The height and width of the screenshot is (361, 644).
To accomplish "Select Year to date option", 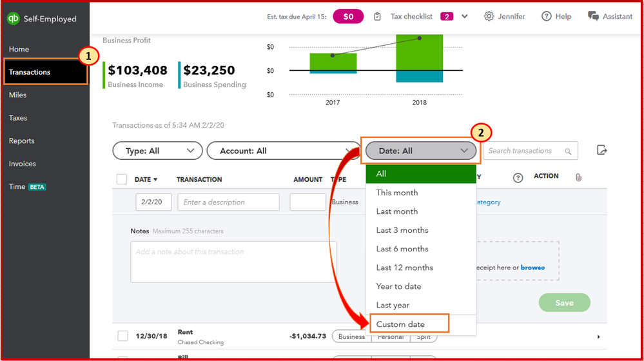I will tap(420, 287).
